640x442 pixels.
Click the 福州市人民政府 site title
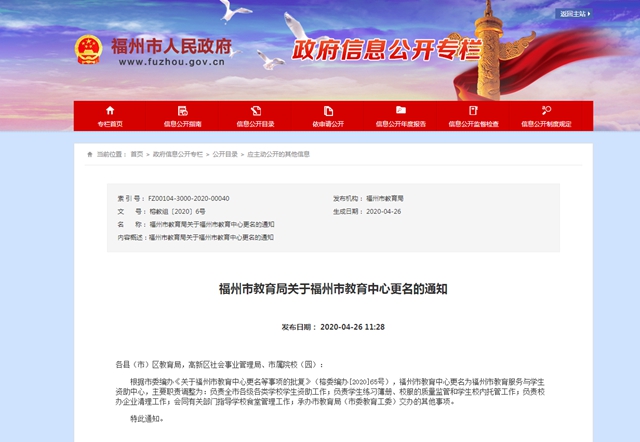tap(173, 47)
